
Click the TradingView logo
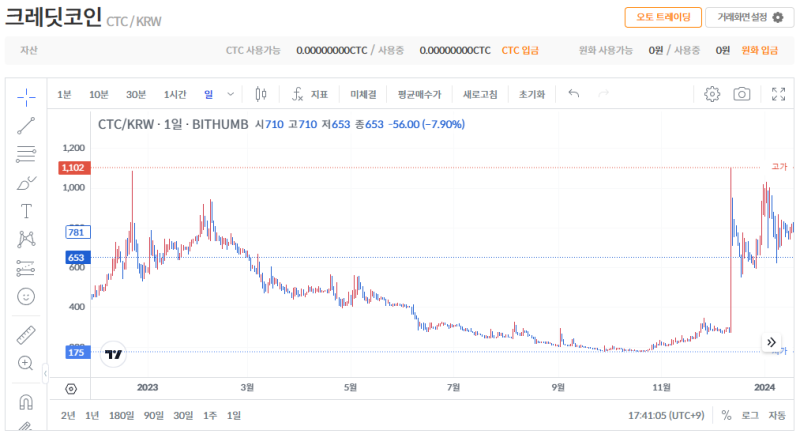pos(113,354)
